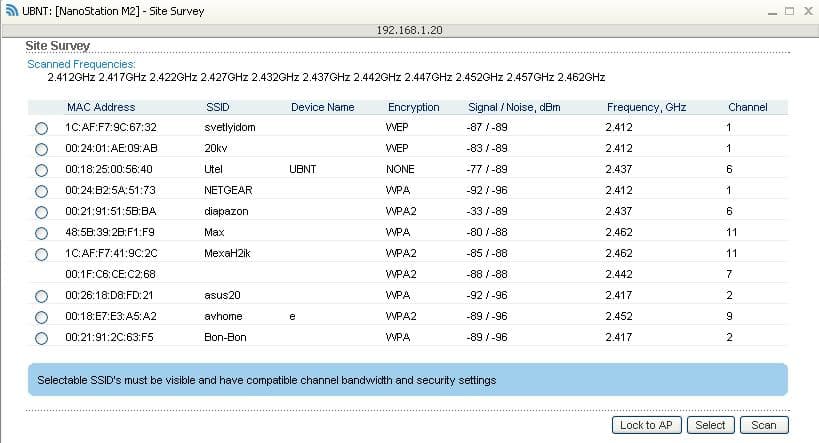The width and height of the screenshot is (819, 443).
Task: Click the 192.168.1.20 address bar
Action: tap(410, 30)
